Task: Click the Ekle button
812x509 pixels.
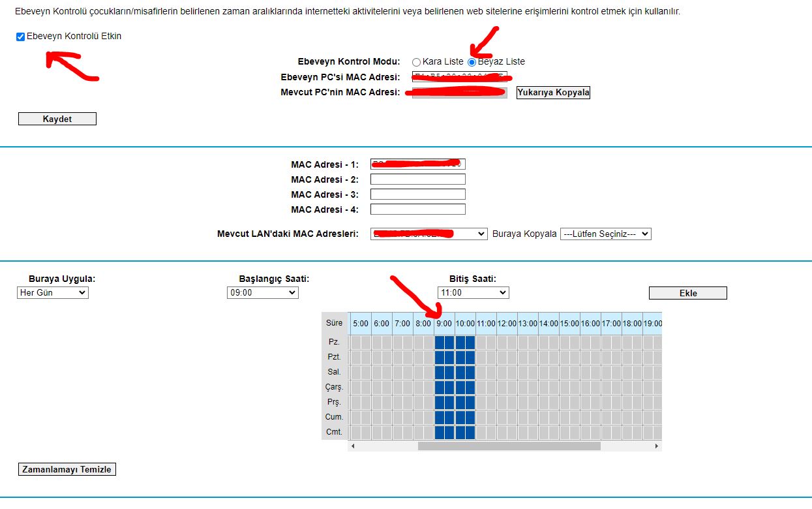Action: tap(688, 293)
